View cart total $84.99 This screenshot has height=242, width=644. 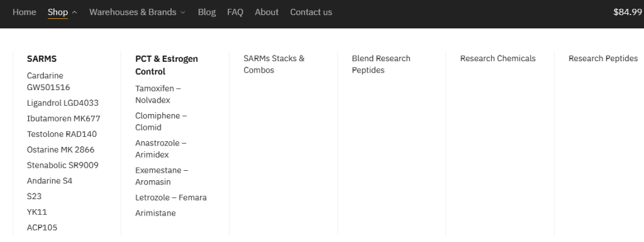(628, 13)
